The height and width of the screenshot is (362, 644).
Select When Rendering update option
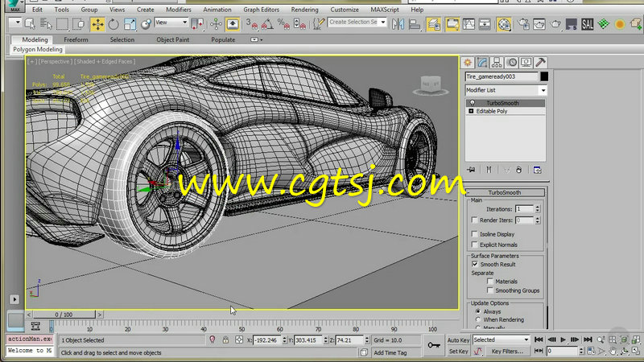coord(477,319)
